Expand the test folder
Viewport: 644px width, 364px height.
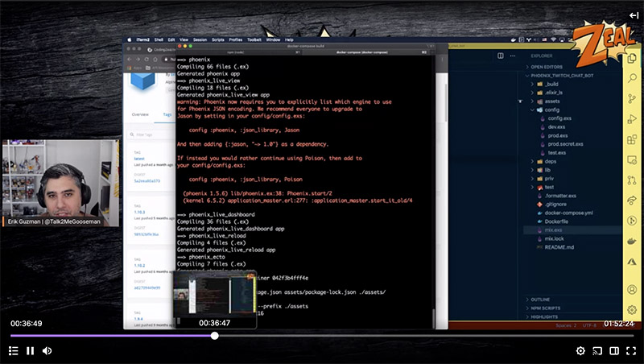549,187
